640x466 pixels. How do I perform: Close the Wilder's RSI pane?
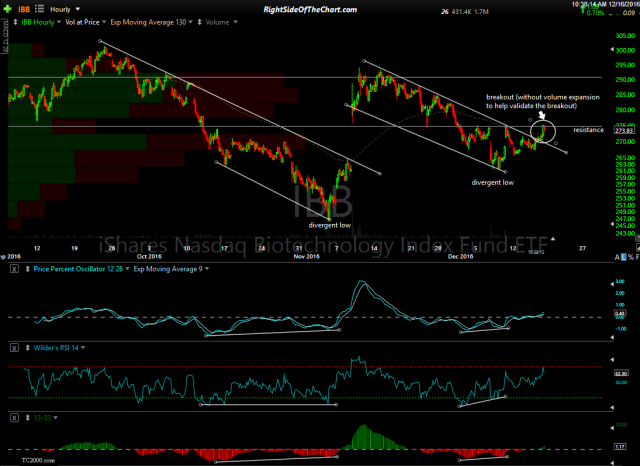coord(14,348)
